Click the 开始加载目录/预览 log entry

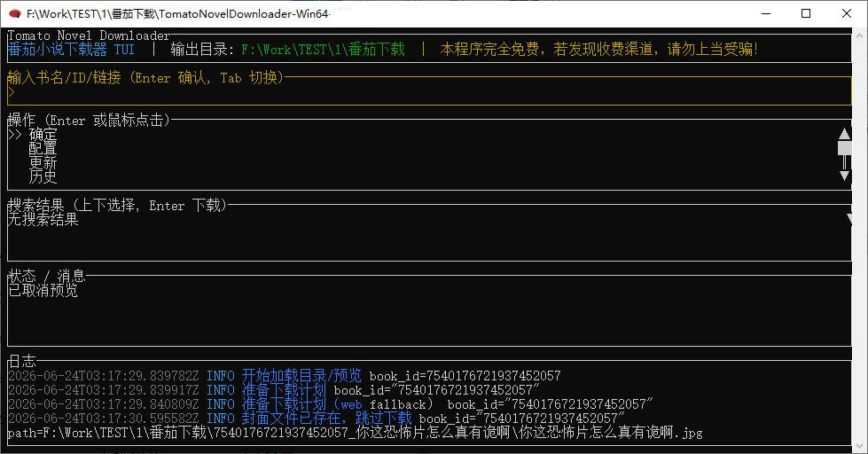284,376
